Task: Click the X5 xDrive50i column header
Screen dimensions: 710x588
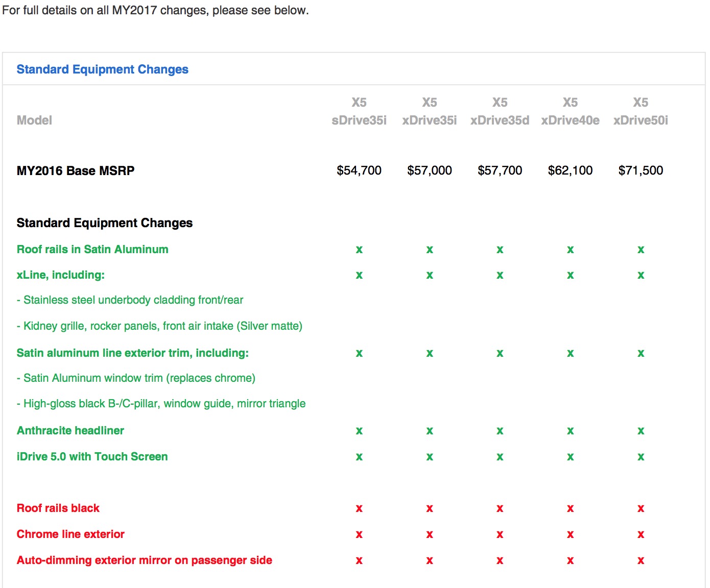Action: [x=641, y=111]
